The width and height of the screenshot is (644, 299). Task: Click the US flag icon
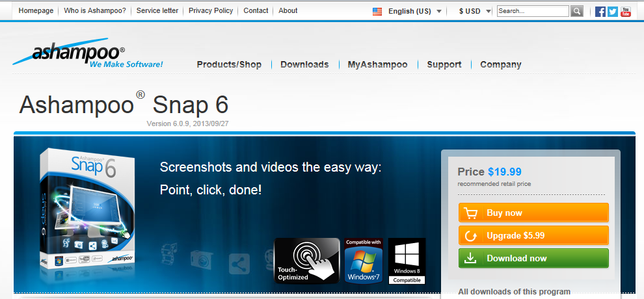377,12
